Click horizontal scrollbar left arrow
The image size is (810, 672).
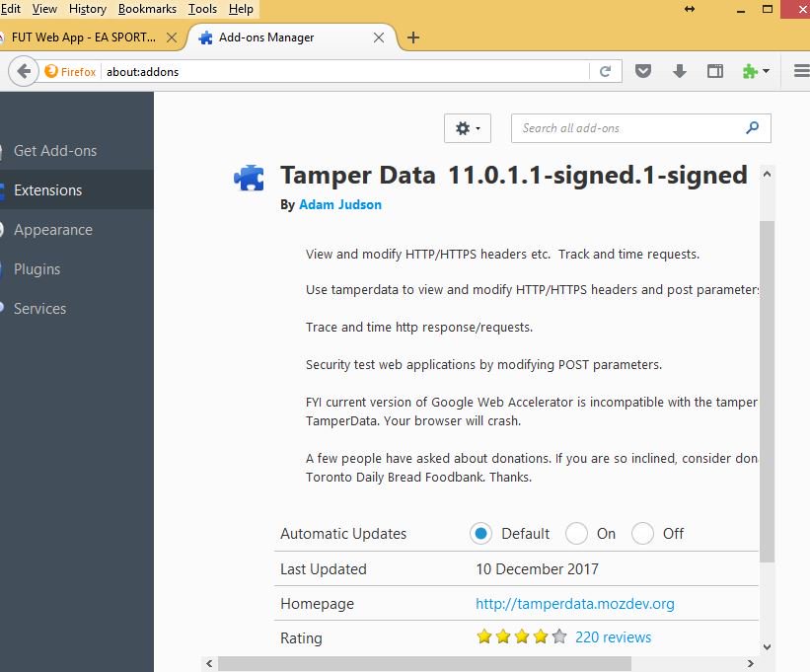tap(209, 664)
